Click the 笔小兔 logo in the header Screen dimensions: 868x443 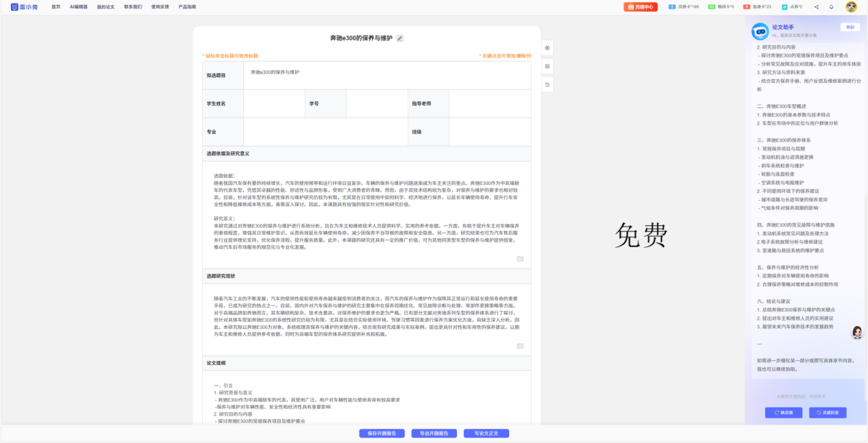point(23,6)
